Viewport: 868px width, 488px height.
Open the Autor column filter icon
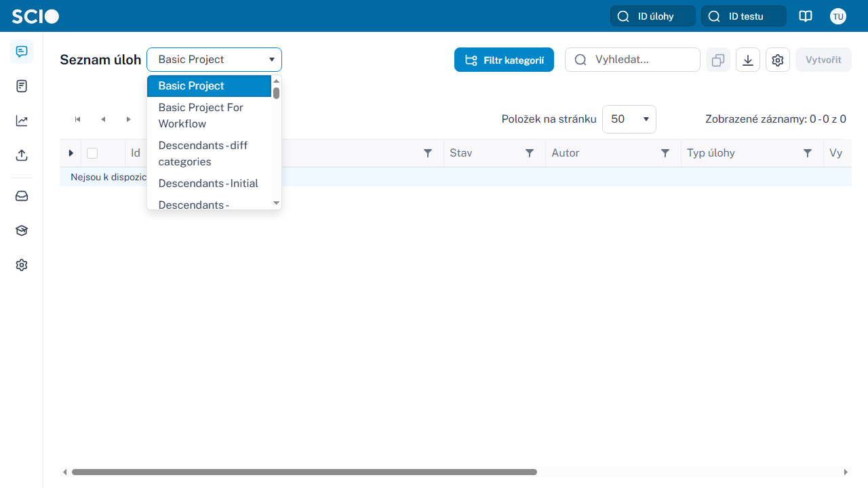pos(665,153)
